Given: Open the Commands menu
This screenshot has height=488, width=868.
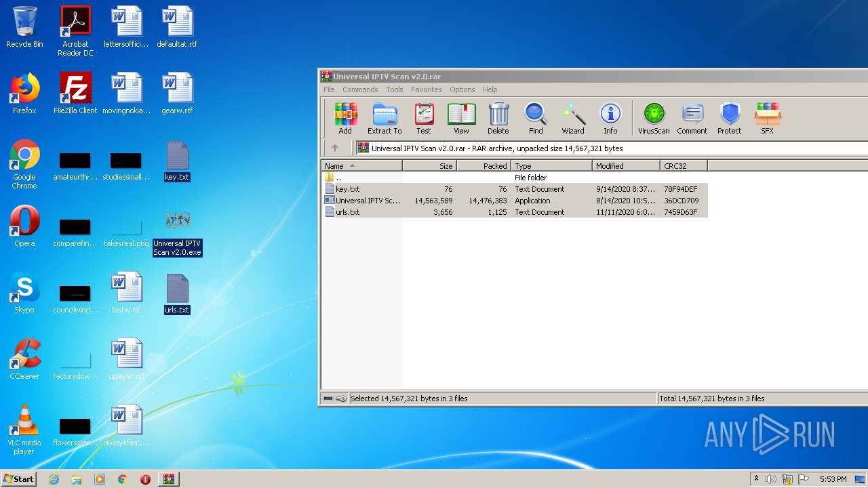Looking at the screenshot, I should [x=360, y=89].
